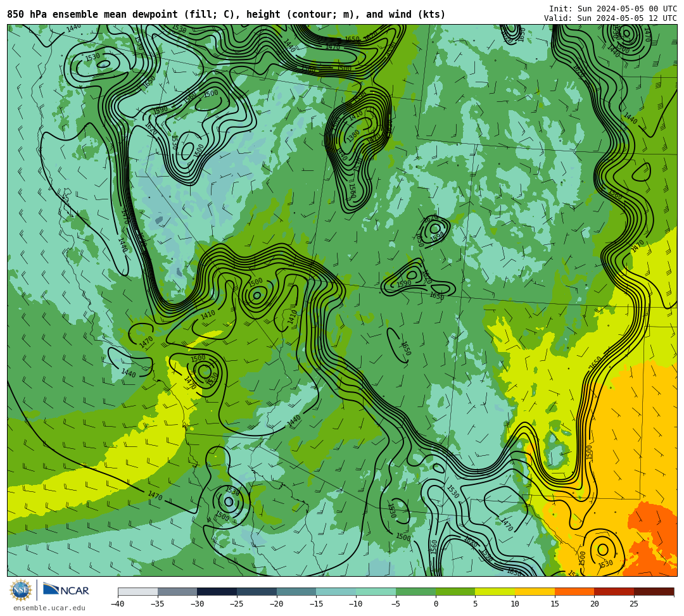This screenshot has height=616, width=684.
Task: Click the -20 to -15 teal swatch
Action: tap(296, 591)
